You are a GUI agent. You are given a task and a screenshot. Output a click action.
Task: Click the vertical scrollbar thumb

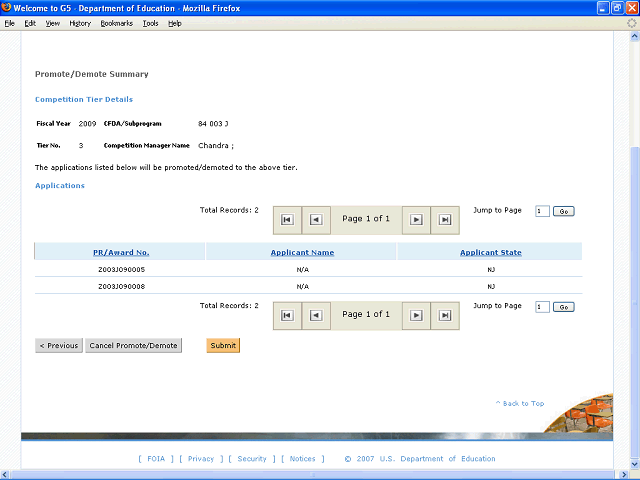634,302
